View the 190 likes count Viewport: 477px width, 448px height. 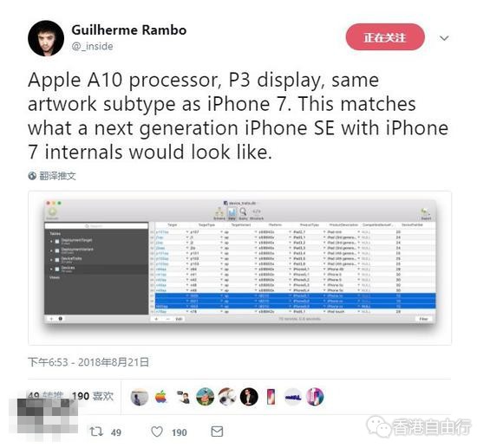(x=93, y=396)
